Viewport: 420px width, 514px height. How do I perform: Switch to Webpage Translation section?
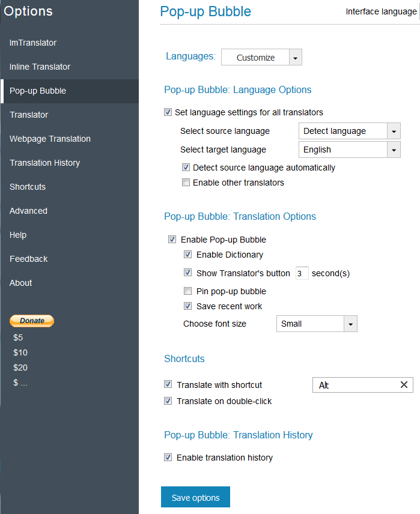(50, 139)
